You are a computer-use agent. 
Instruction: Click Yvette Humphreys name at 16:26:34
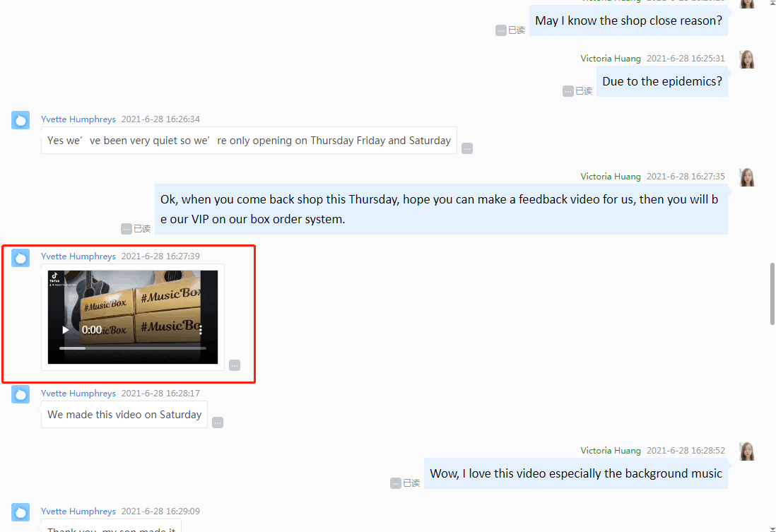pyautogui.click(x=78, y=119)
